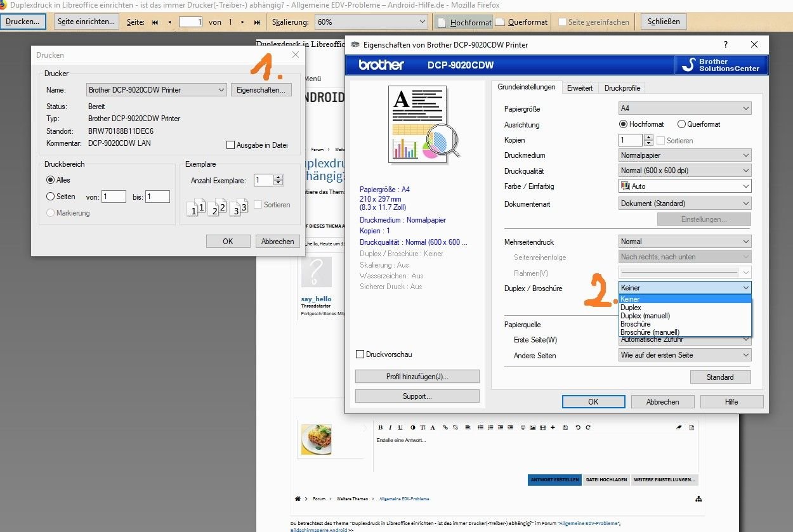Click numbered list icon in reply editor

click(490, 427)
